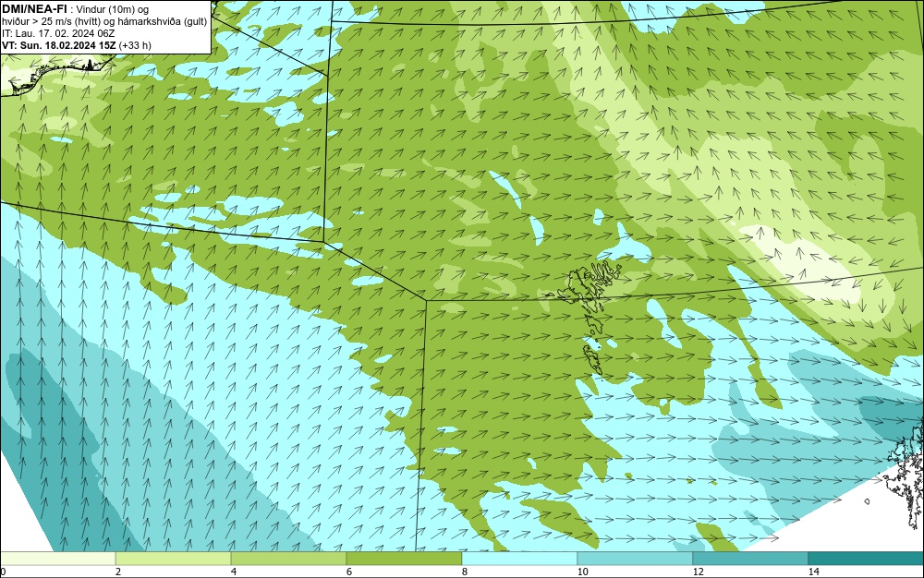
Task: Click the color band above 14 m/s
Action: [x=867, y=559]
